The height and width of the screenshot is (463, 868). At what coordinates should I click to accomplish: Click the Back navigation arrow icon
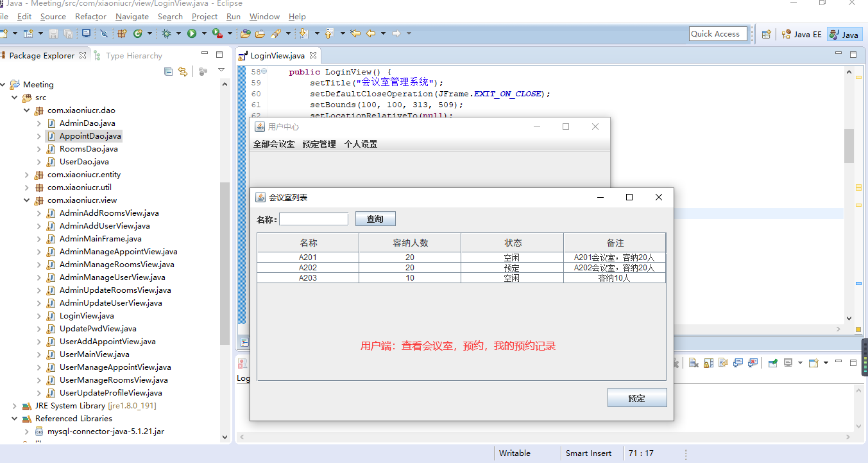point(370,33)
